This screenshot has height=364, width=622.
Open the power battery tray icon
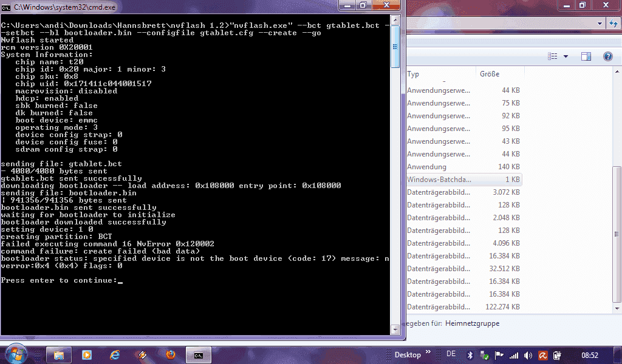tap(557, 356)
